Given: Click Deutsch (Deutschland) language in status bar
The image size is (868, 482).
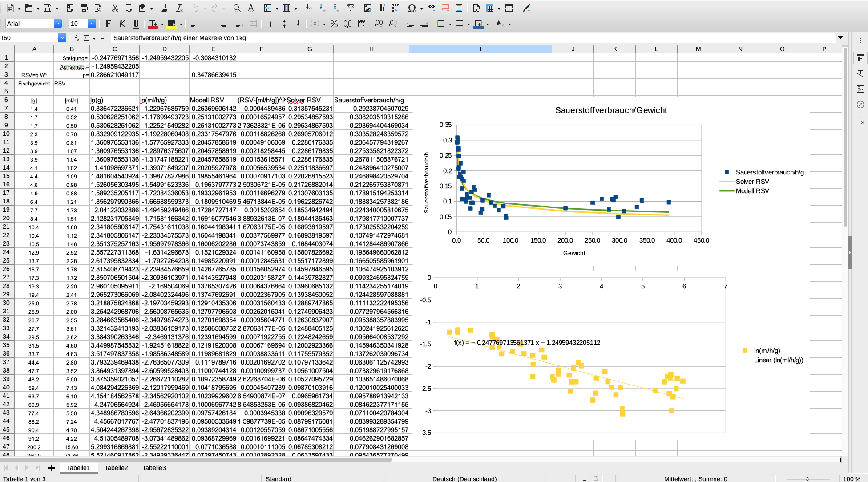Looking at the screenshot, I should point(464,479).
